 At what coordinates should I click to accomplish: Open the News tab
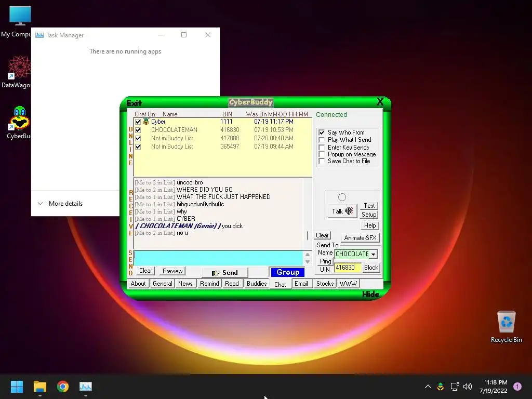(185, 284)
